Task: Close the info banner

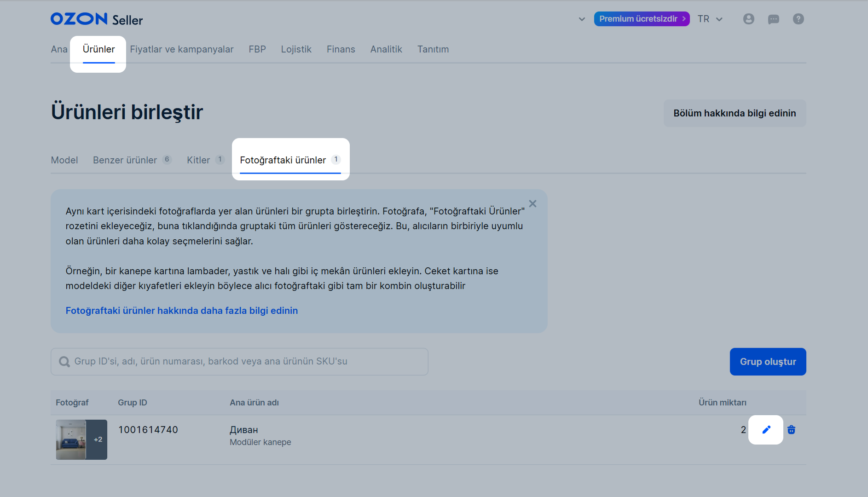Action: coord(533,204)
